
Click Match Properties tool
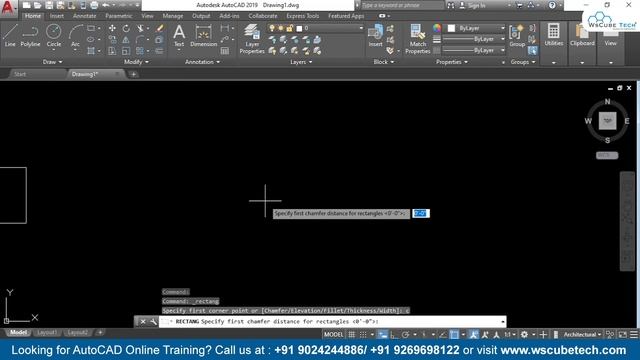tap(418, 39)
